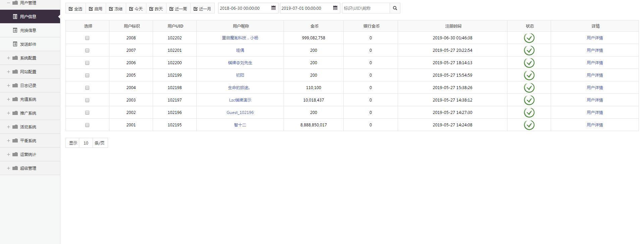Click the search magnifier icon button
Screen dimensions: 644x244
click(395, 8)
